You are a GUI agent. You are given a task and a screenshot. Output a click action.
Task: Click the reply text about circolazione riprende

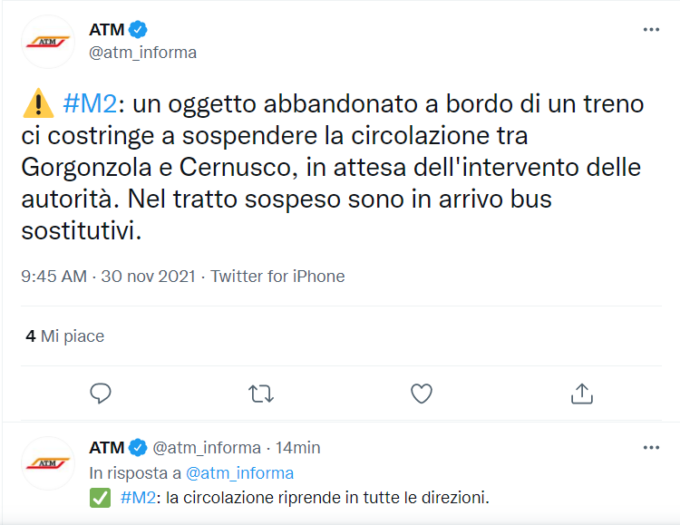[305, 497]
